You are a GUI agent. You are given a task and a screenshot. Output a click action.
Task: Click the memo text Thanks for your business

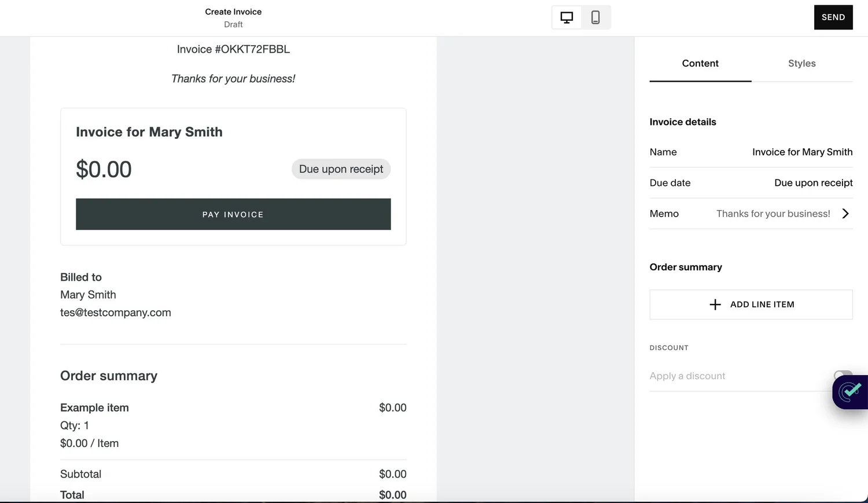click(x=773, y=214)
